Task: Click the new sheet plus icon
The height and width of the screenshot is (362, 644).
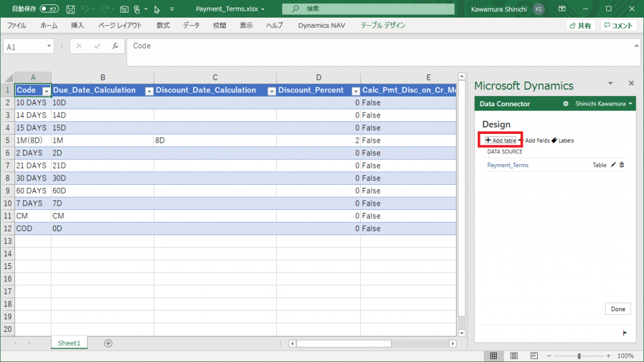Action: (108, 343)
